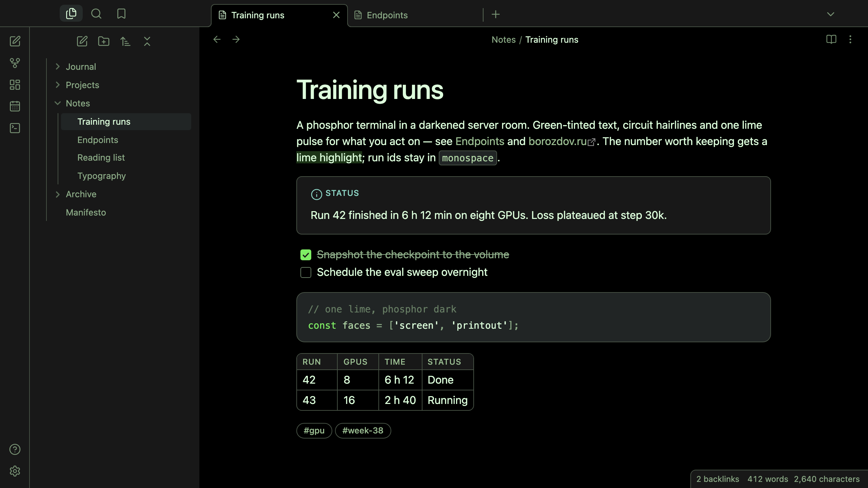Click the new note icon in the explorer toolbar
This screenshot has height=488, width=868.
pyautogui.click(x=82, y=41)
